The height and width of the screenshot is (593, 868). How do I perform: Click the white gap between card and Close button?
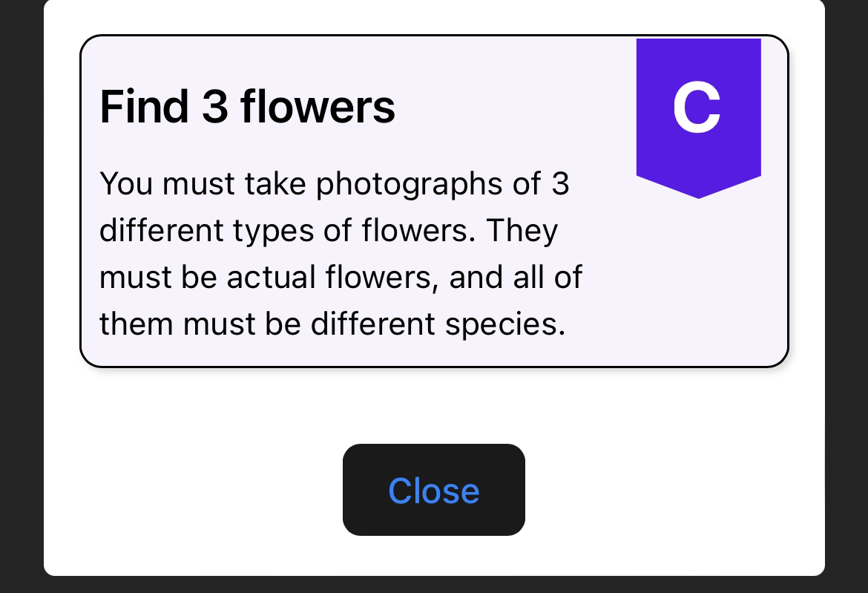433,405
